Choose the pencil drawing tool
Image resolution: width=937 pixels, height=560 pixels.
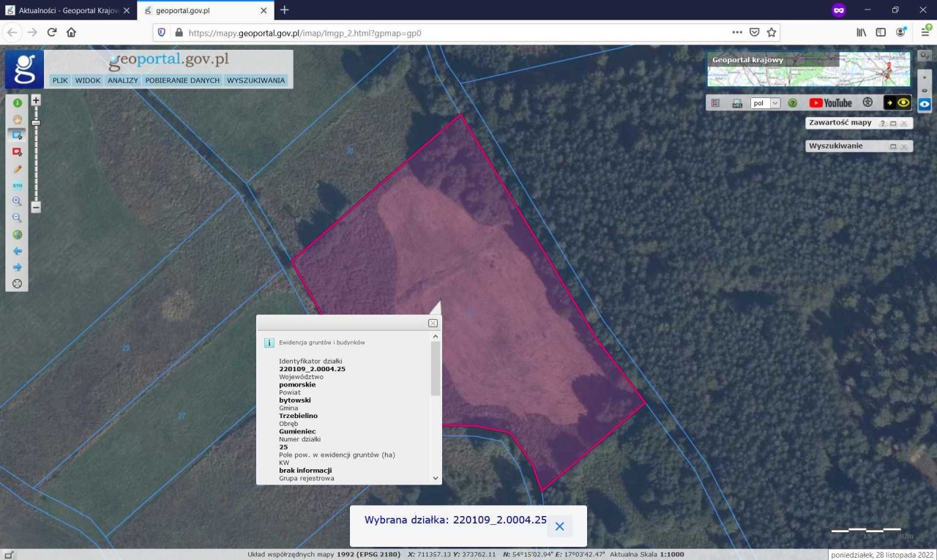(18, 169)
